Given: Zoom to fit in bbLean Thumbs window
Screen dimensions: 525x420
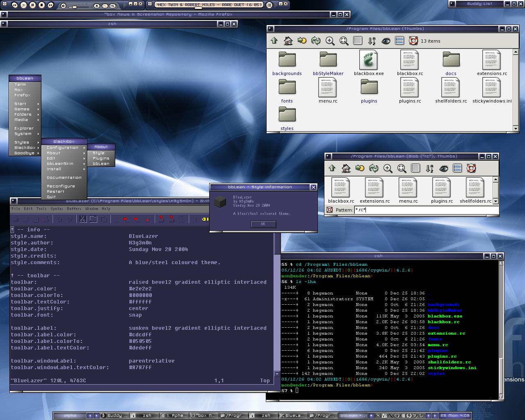Looking at the screenshot, I should point(344,41).
